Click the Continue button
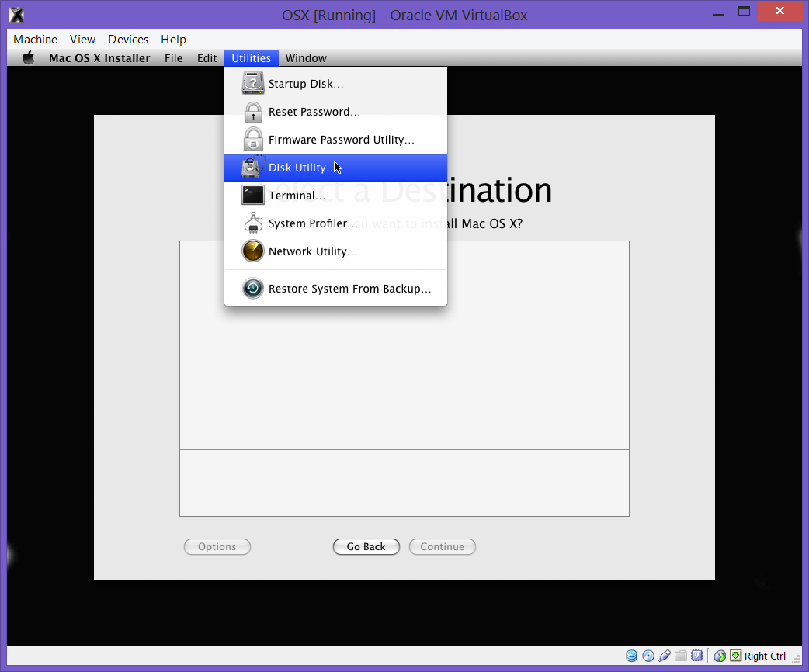 (x=443, y=546)
